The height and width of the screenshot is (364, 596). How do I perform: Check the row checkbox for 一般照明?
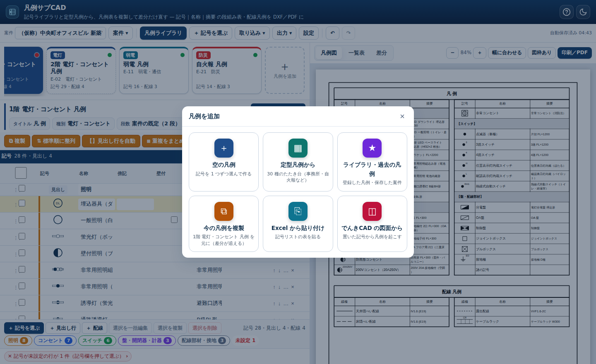pyautogui.click(x=22, y=220)
